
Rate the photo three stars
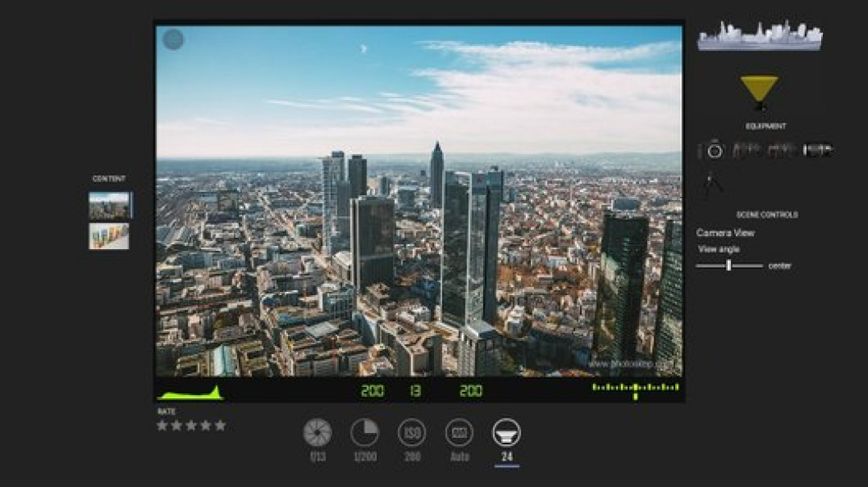191,426
